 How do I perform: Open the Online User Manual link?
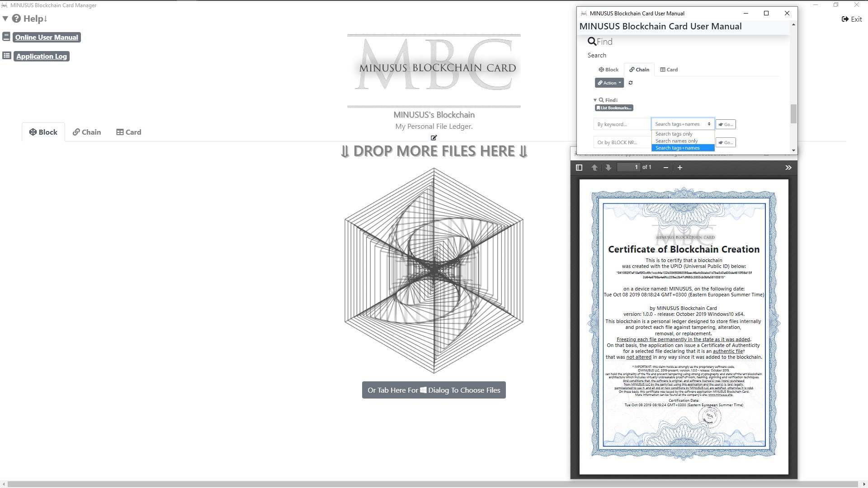(x=47, y=38)
